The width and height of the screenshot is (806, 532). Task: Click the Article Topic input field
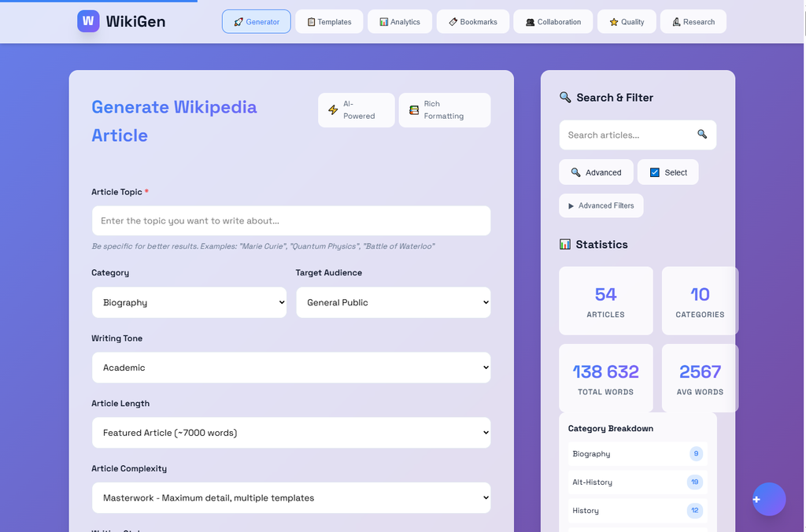click(290, 221)
